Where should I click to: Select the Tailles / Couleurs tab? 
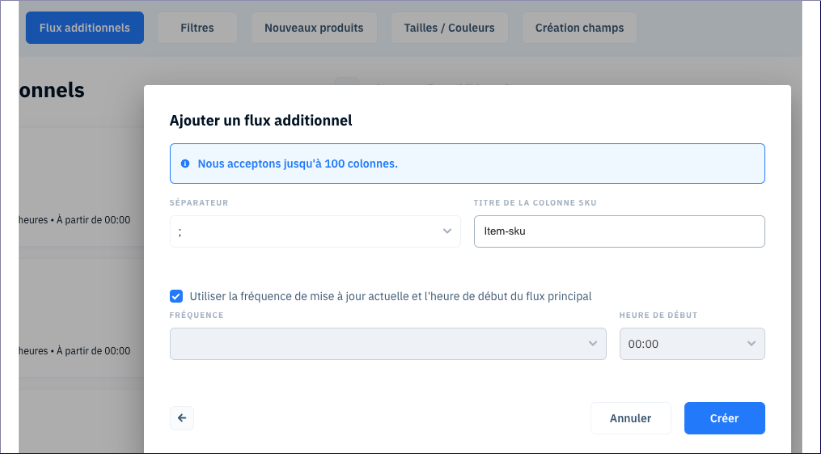[x=449, y=28]
